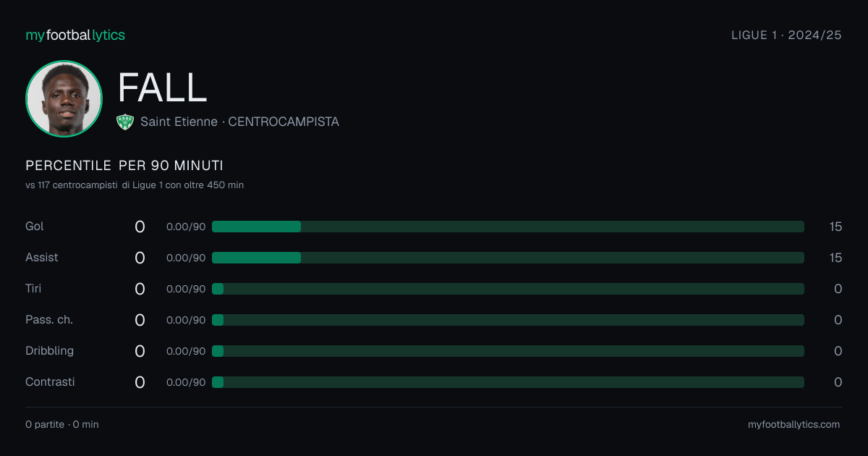868x456 pixels.
Task: Click the Percentile per 90 minuti heading
Action: [x=124, y=166]
